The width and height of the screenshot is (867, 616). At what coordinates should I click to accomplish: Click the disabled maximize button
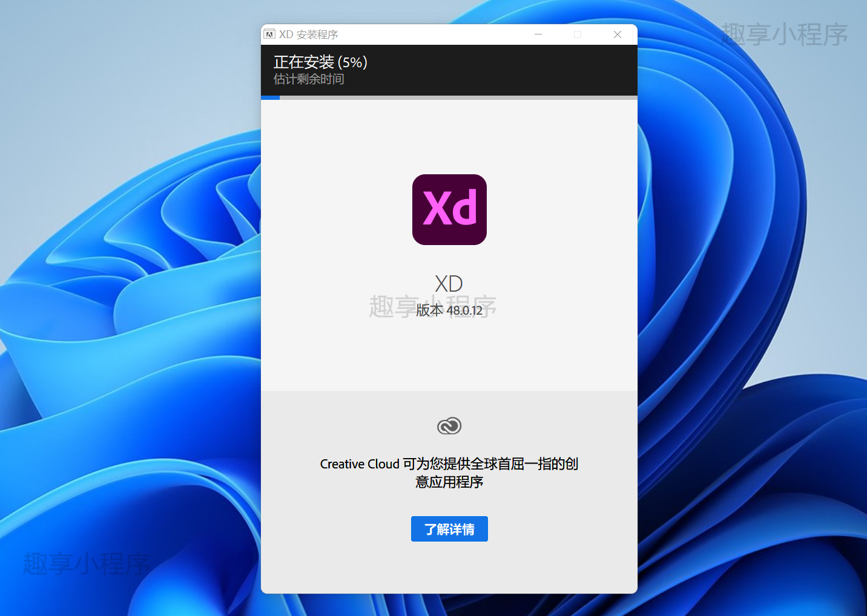[578, 34]
